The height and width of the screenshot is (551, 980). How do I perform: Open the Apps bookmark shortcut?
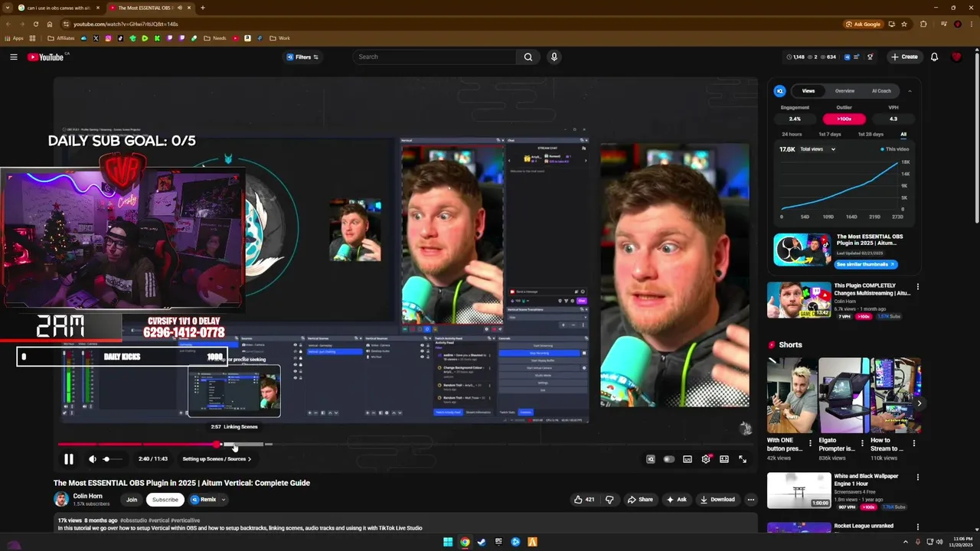tap(14, 38)
